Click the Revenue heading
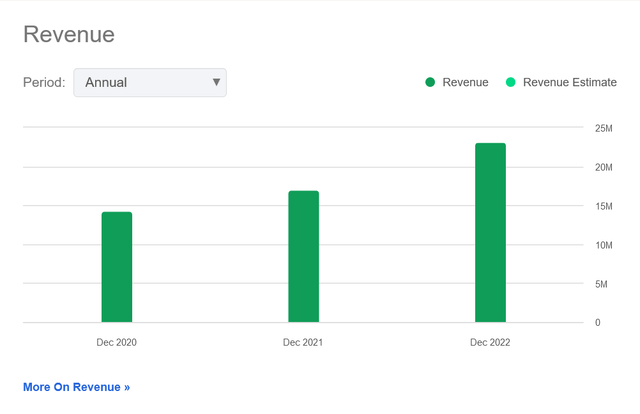Screen dimensions: 640x414 pyautogui.click(x=69, y=34)
